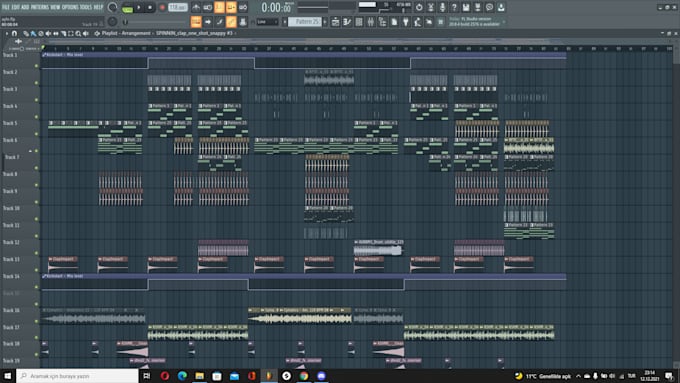The width and height of the screenshot is (680, 383).
Task: Click the Track 13 header label
Action: point(11,259)
